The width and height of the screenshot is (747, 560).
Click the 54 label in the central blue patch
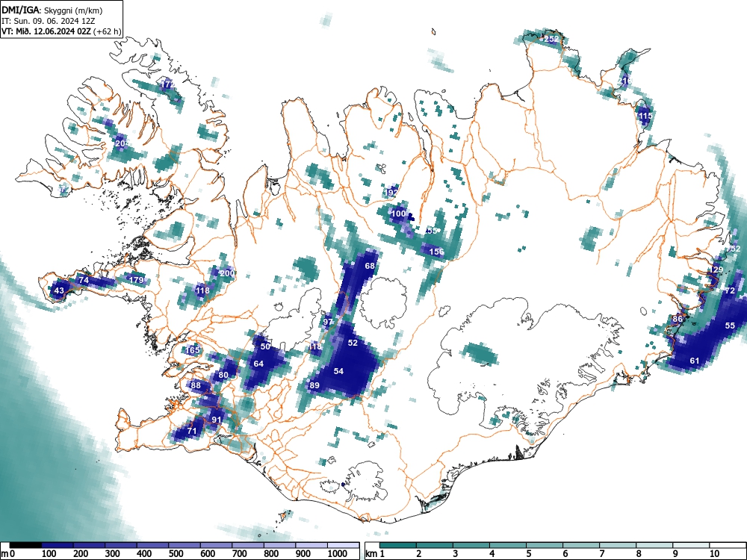click(x=338, y=371)
